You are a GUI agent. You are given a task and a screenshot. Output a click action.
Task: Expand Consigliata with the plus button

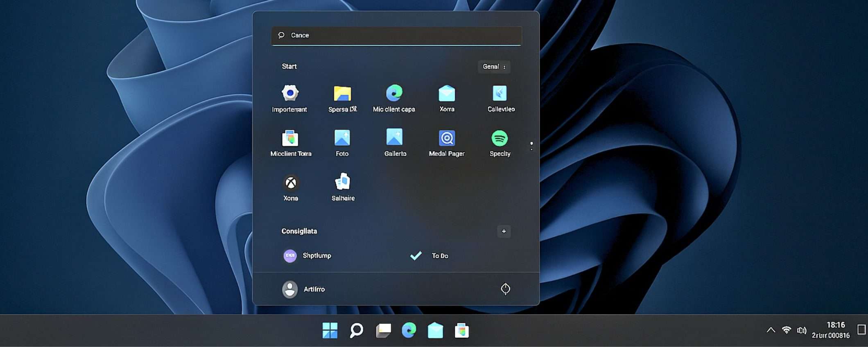point(504,231)
